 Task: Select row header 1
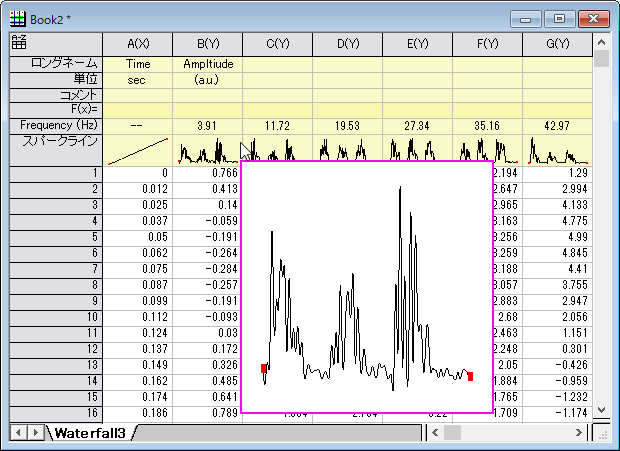coord(56,174)
